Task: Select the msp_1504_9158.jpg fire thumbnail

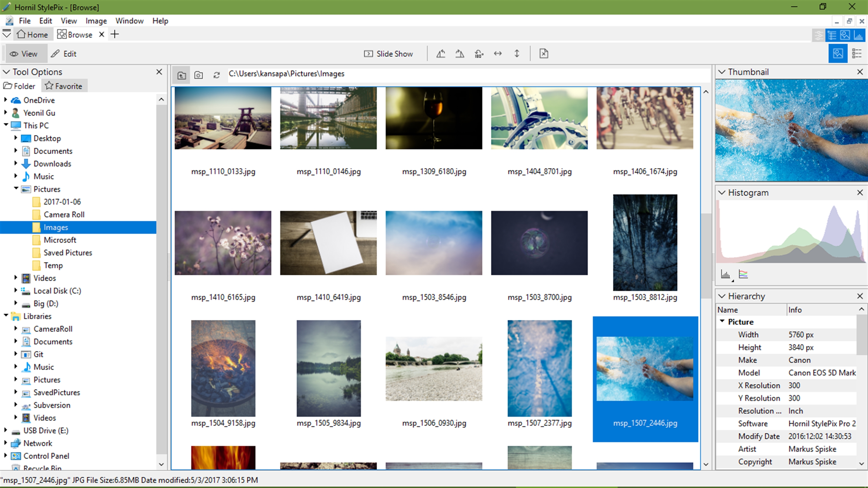Action: 223,368
